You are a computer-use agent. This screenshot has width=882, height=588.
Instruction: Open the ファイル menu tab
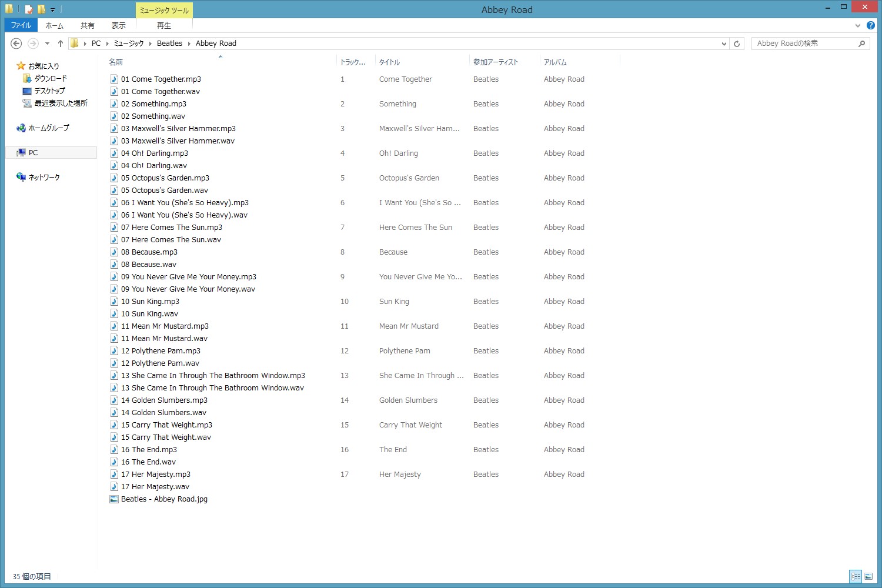point(21,25)
